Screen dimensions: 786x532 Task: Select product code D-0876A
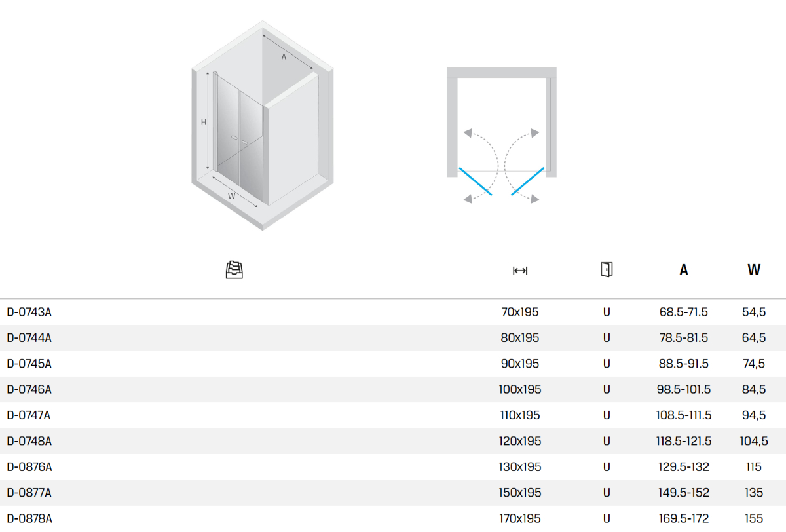pos(29,467)
